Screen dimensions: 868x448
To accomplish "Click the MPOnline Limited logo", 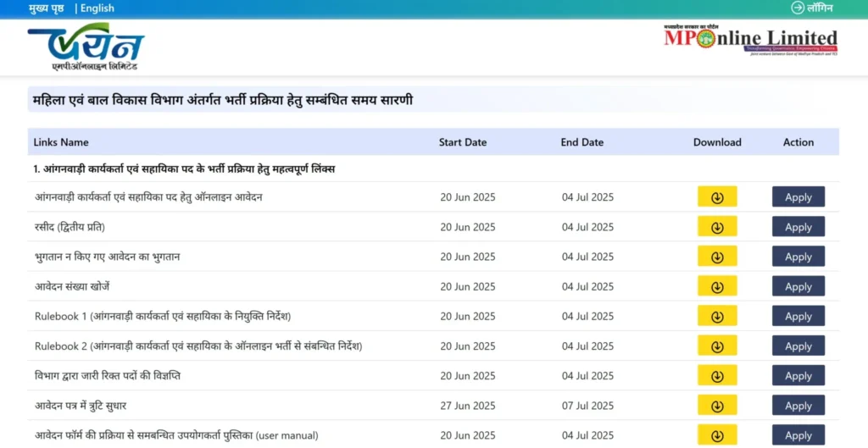I will click(x=751, y=39).
